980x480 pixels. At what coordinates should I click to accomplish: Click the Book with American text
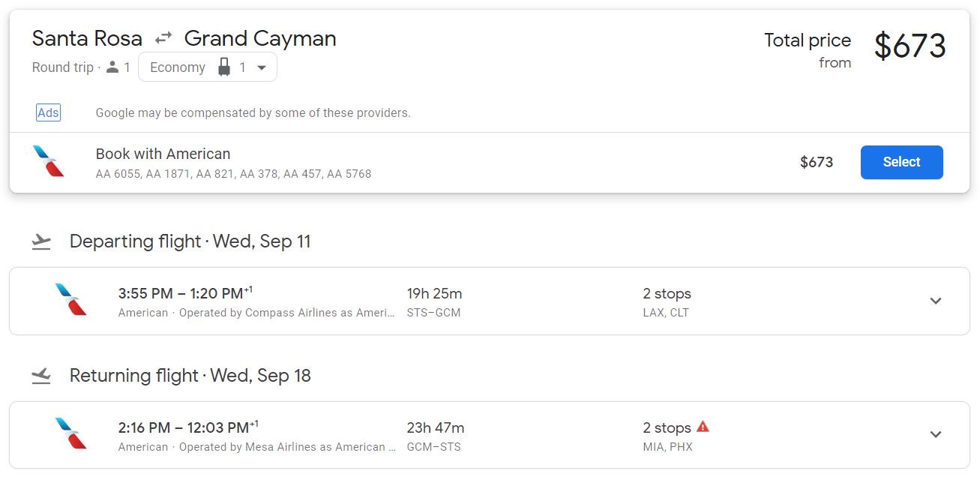pyautogui.click(x=163, y=154)
